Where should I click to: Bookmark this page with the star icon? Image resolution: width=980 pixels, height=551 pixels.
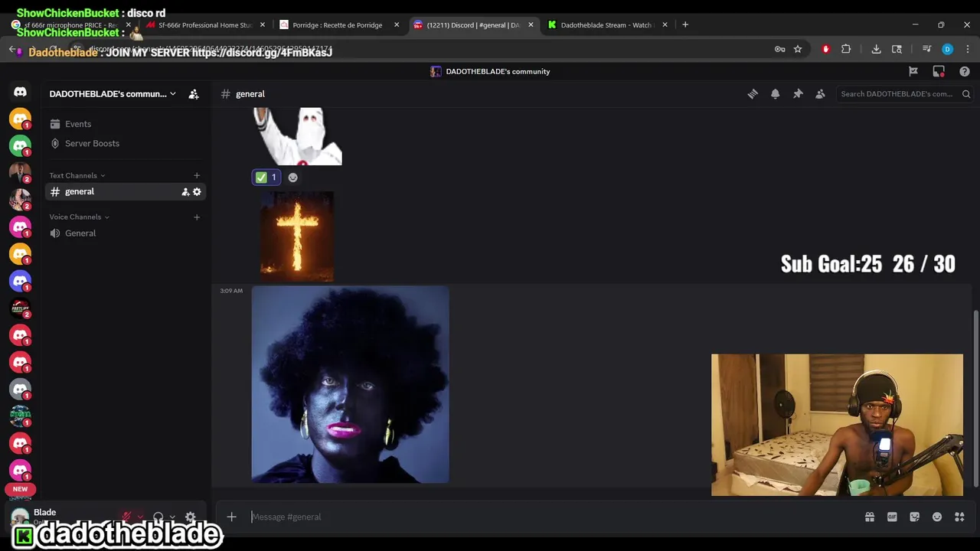click(798, 49)
